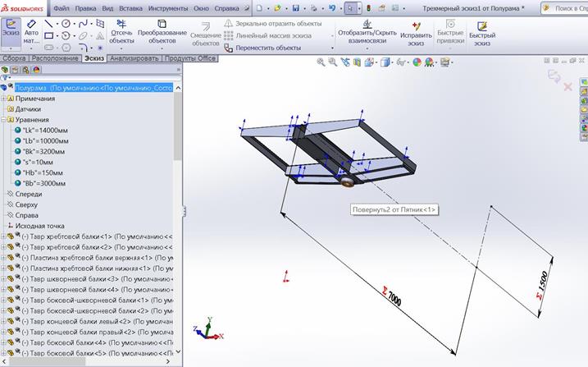
Task: Select the Быстрый эскиз tool
Action: (481, 32)
